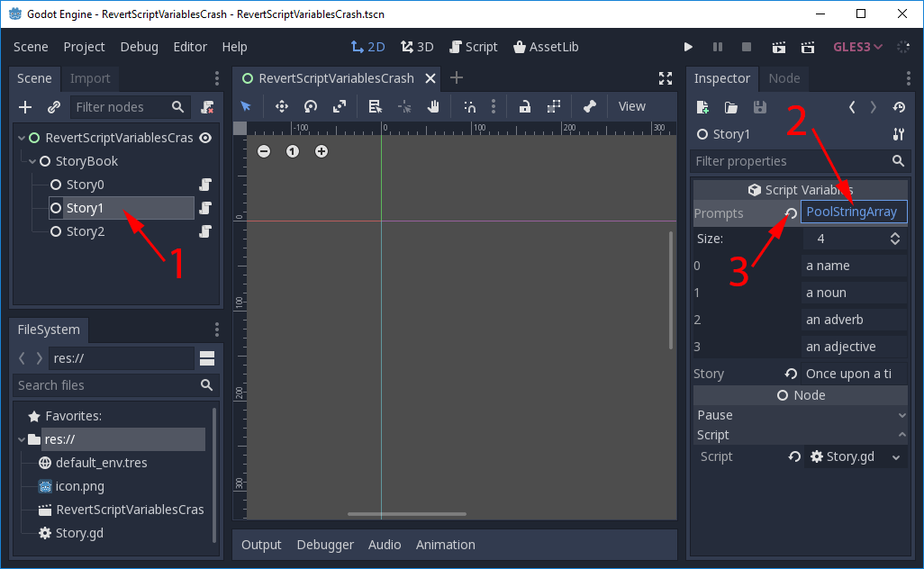This screenshot has height=569, width=924.
Task: Toggle lock for the selected node
Action: click(525, 106)
